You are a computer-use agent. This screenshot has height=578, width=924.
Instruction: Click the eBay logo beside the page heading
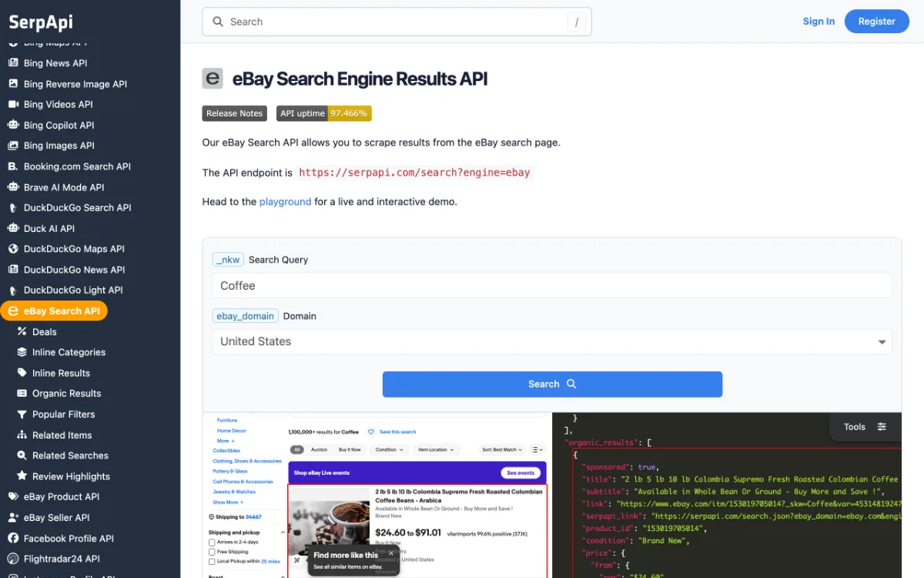(x=213, y=79)
